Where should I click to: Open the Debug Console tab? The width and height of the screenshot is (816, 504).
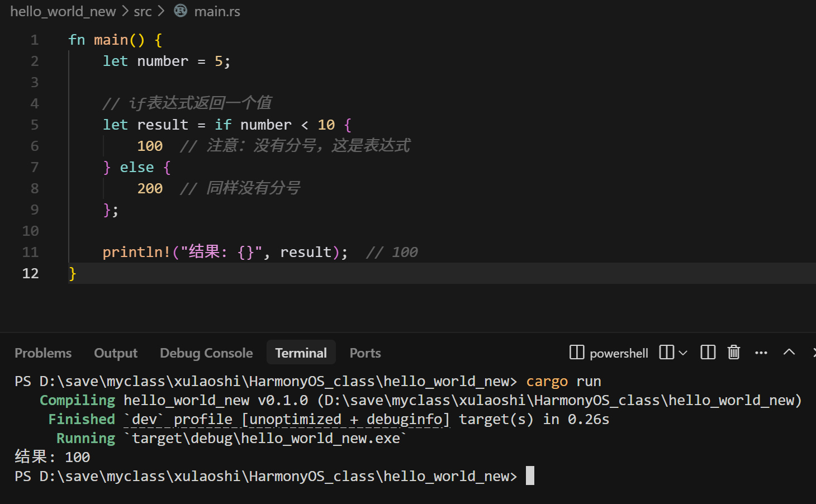click(206, 353)
